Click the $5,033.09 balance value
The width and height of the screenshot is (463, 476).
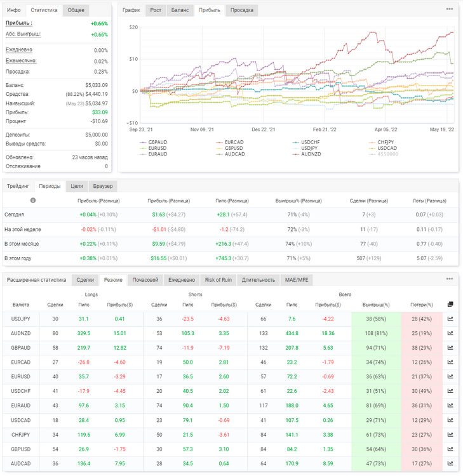(97, 85)
